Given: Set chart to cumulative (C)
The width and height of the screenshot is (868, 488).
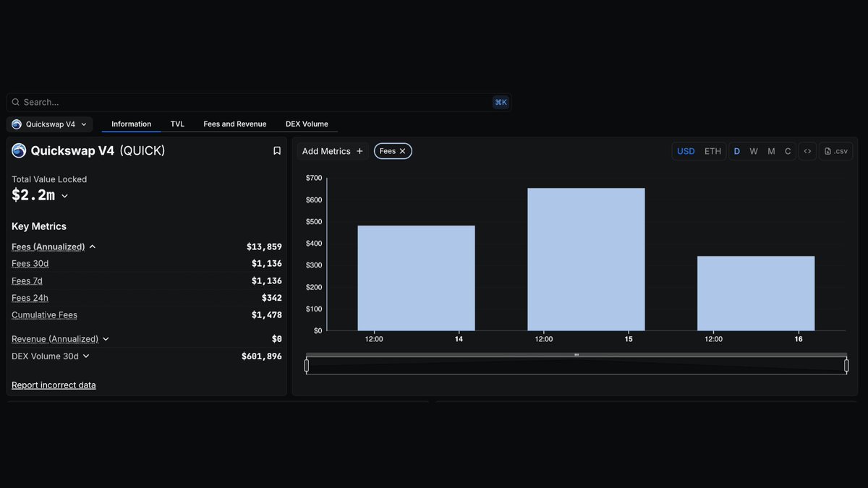Looking at the screenshot, I should click(788, 151).
